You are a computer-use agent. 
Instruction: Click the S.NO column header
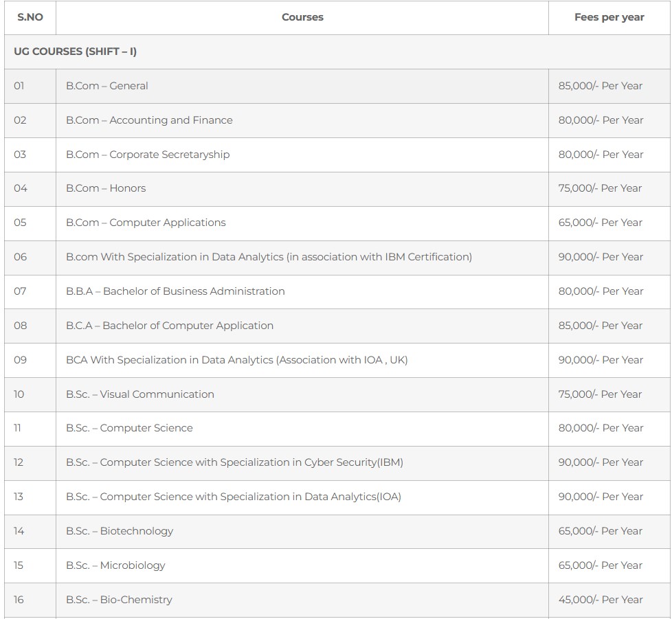(x=30, y=17)
